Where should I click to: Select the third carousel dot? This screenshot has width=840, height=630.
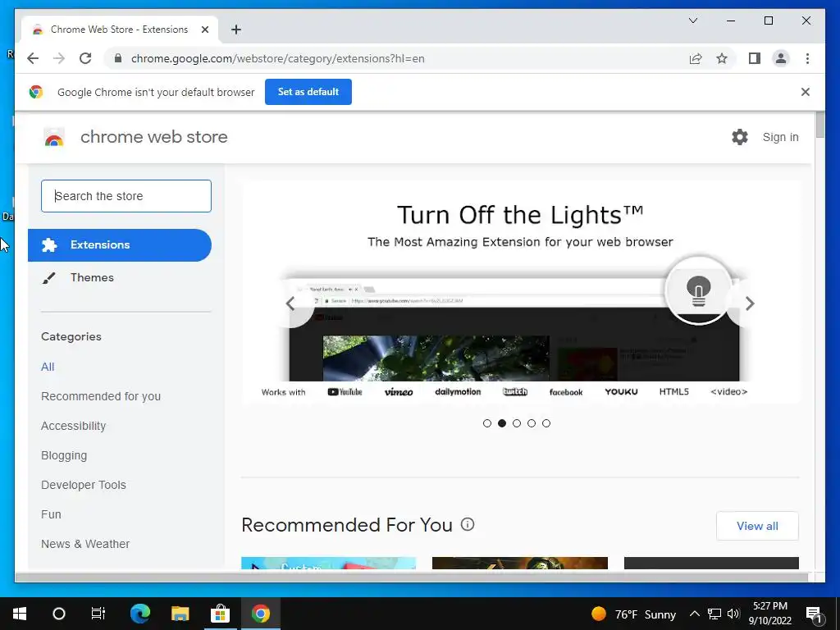pos(517,423)
